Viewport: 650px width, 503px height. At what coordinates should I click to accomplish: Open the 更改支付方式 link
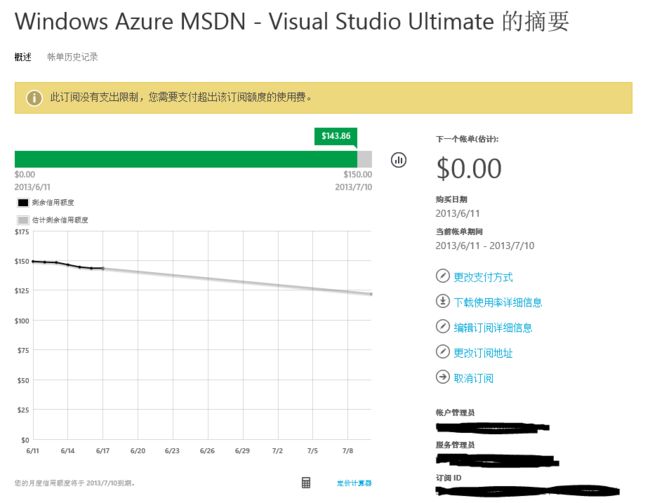tap(483, 277)
